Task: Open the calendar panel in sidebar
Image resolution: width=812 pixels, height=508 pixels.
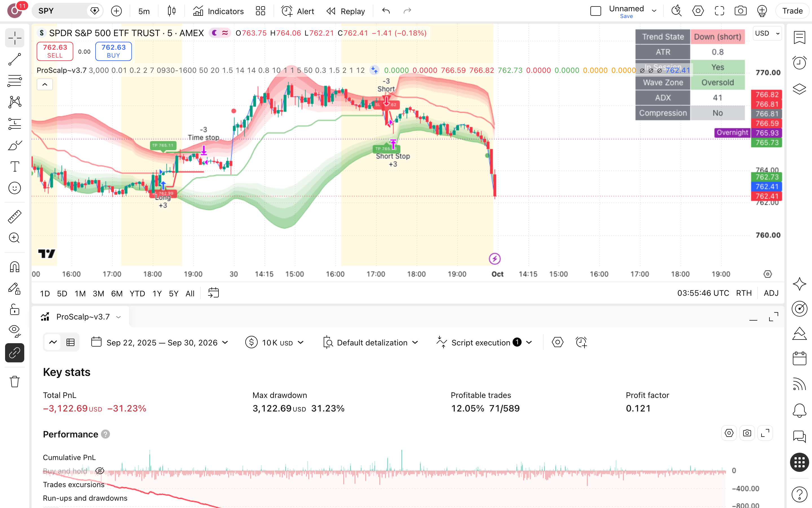Action: pyautogui.click(x=799, y=358)
